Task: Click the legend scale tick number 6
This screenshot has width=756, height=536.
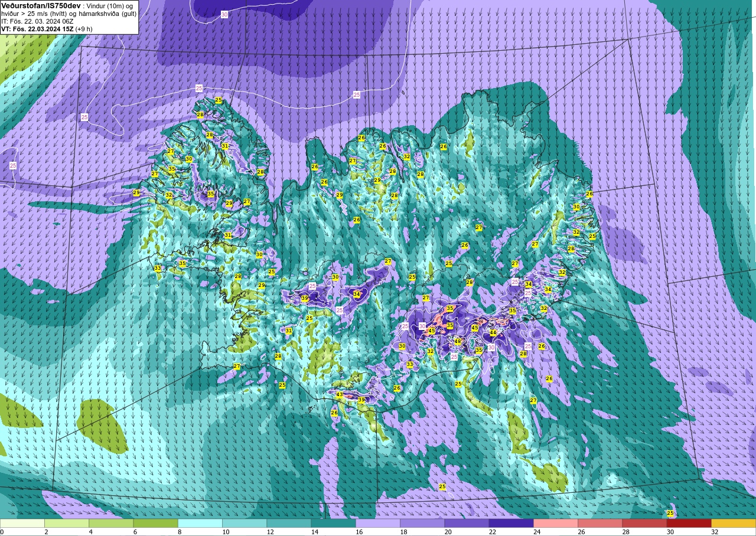Action: 135,532
